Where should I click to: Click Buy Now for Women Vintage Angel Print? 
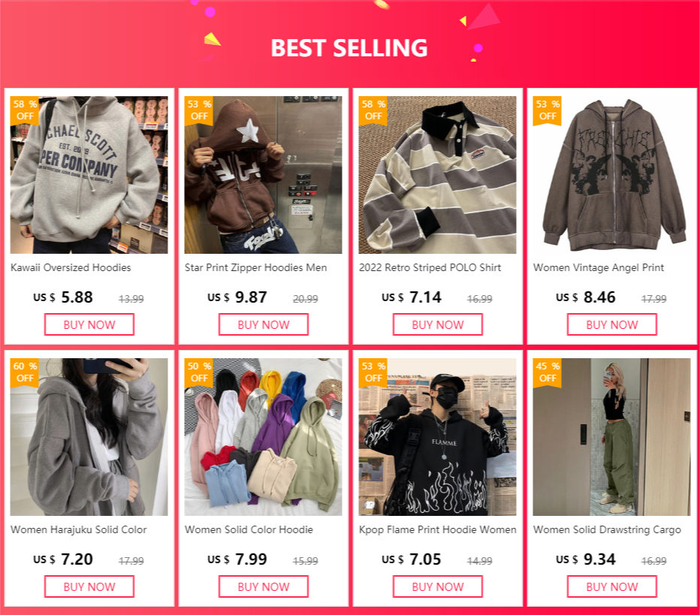[x=612, y=324]
